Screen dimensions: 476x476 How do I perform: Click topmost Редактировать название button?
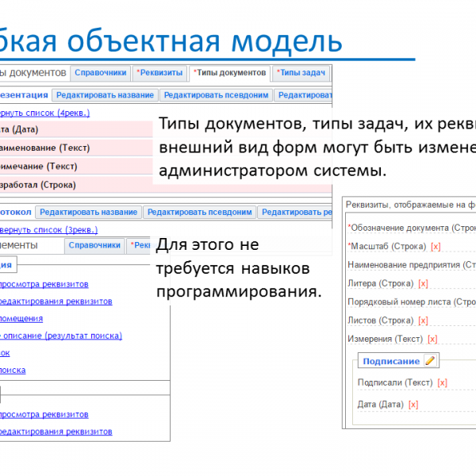click(x=105, y=95)
